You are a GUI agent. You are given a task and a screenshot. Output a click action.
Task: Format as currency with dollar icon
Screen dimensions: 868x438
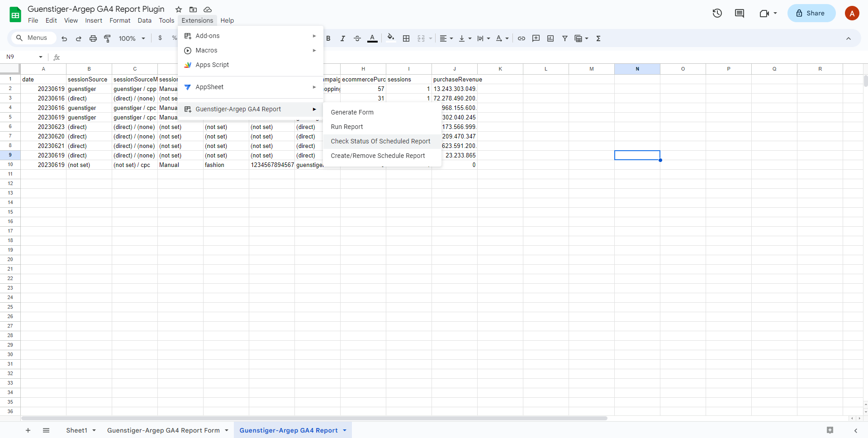[160, 38]
